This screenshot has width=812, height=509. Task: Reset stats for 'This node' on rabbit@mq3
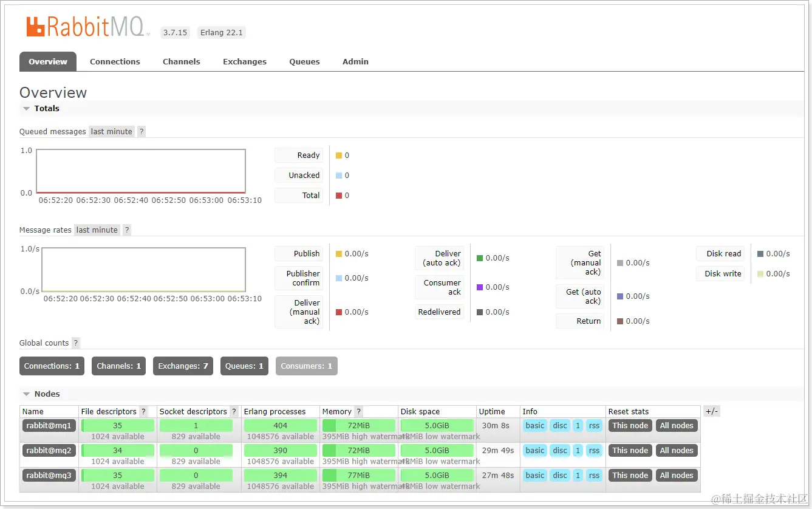[x=630, y=475]
